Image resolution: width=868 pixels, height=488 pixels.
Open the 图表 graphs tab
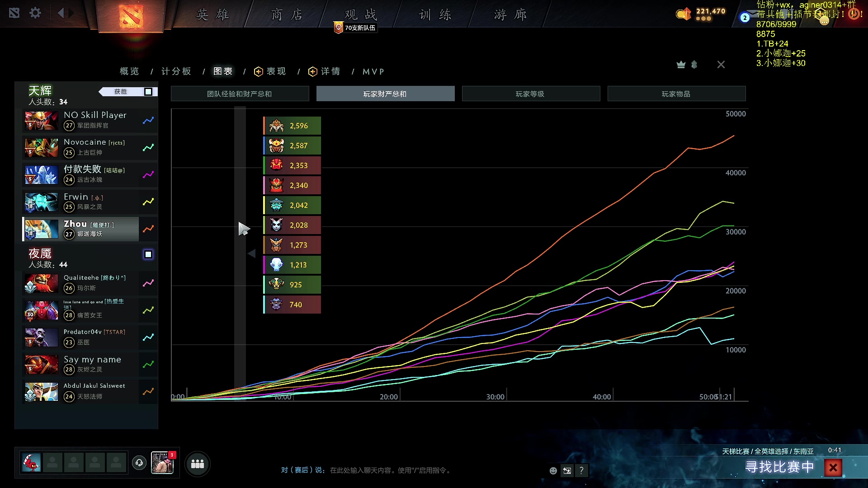pos(223,71)
